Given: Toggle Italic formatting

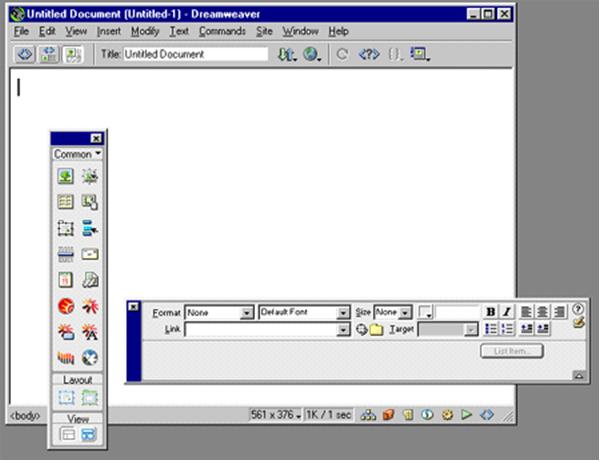Looking at the screenshot, I should [x=507, y=312].
